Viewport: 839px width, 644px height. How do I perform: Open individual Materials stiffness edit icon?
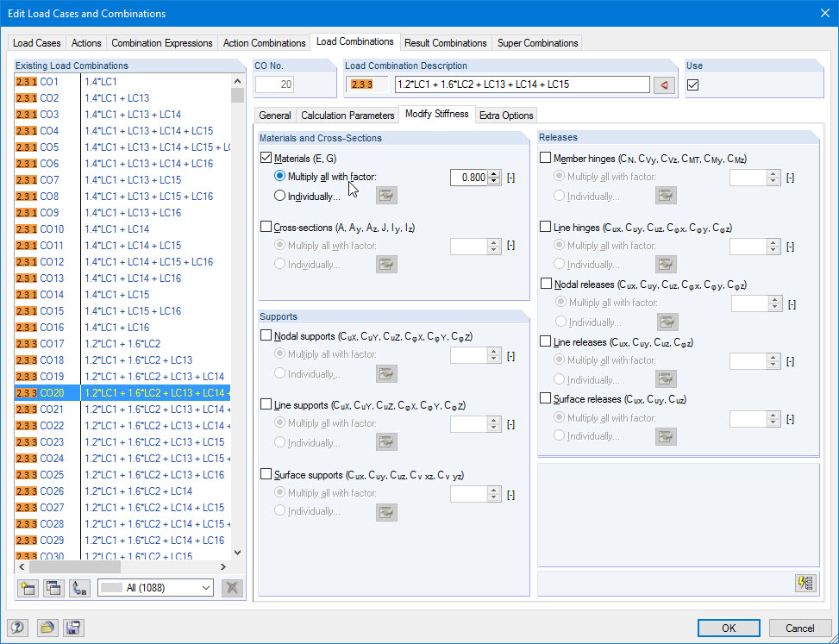point(386,195)
